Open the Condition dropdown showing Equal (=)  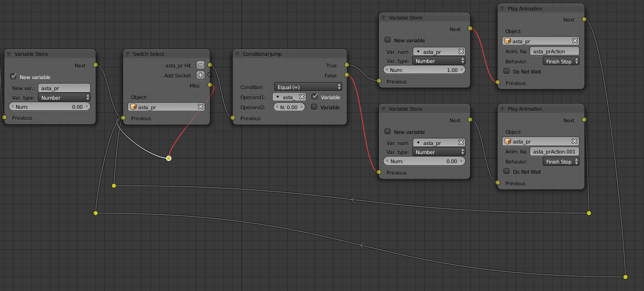click(x=307, y=86)
